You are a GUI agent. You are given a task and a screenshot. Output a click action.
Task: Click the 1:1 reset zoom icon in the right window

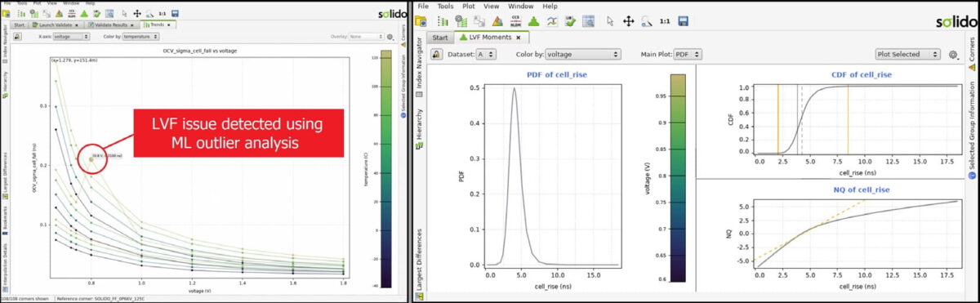click(665, 21)
